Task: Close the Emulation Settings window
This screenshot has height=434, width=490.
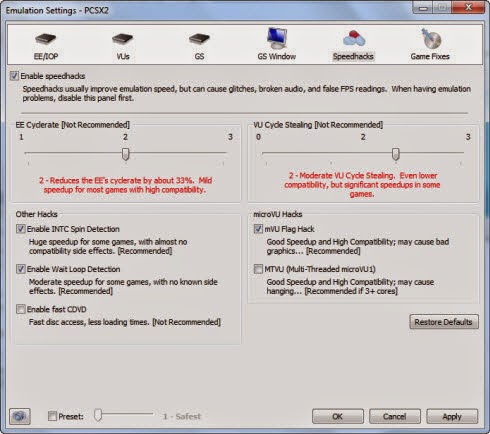Action: [468, 7]
